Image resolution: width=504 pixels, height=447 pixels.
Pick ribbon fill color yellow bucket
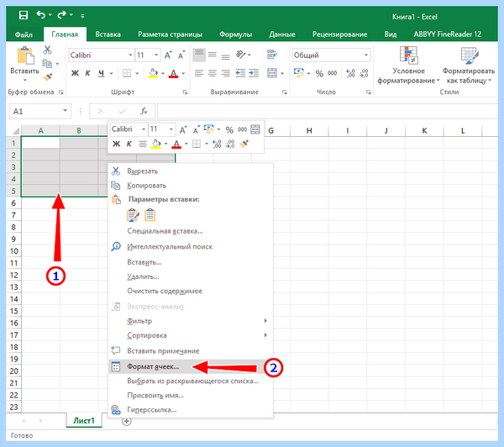click(153, 73)
